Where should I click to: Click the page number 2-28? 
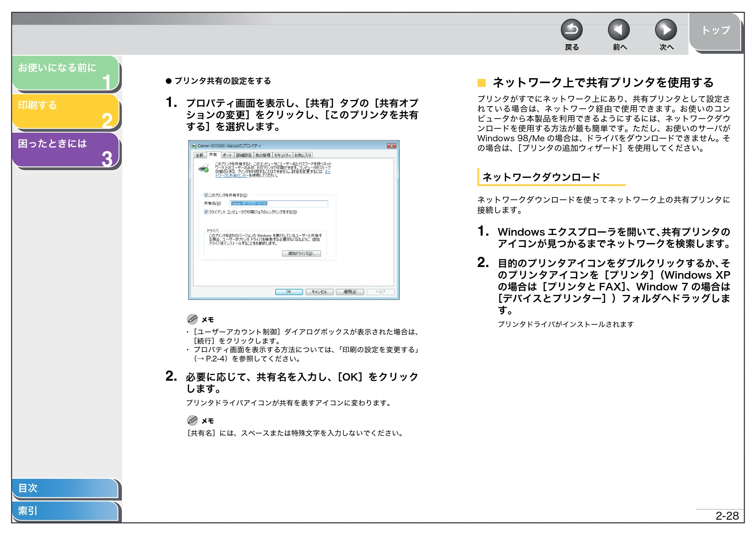[x=727, y=516]
